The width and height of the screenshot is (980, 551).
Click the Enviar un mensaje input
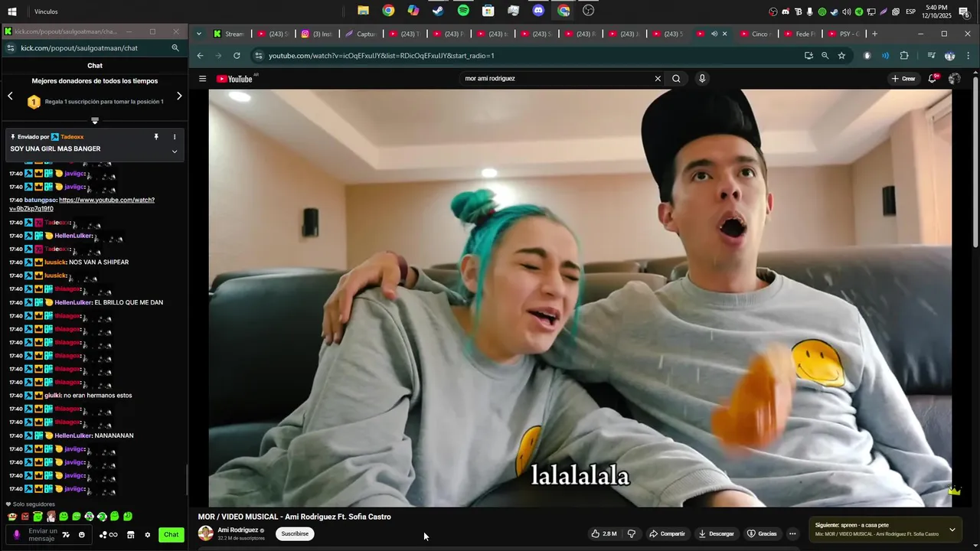coord(43,535)
